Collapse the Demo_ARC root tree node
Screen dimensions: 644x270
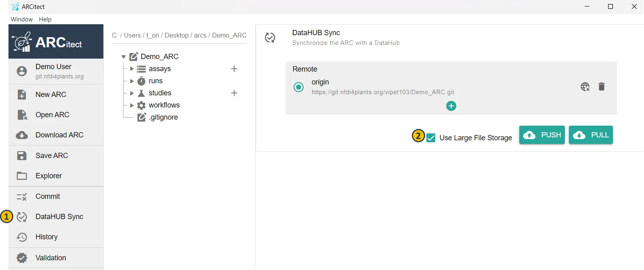(124, 57)
